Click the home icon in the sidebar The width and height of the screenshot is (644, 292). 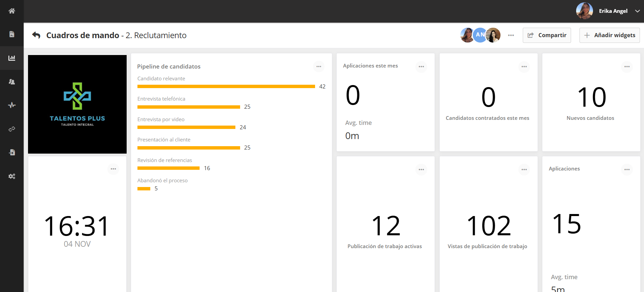point(12,11)
